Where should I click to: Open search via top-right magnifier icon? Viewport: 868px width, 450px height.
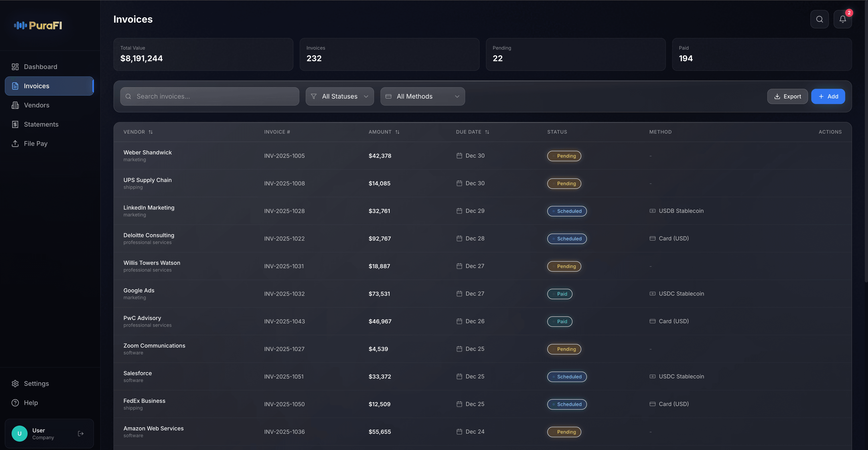(819, 19)
